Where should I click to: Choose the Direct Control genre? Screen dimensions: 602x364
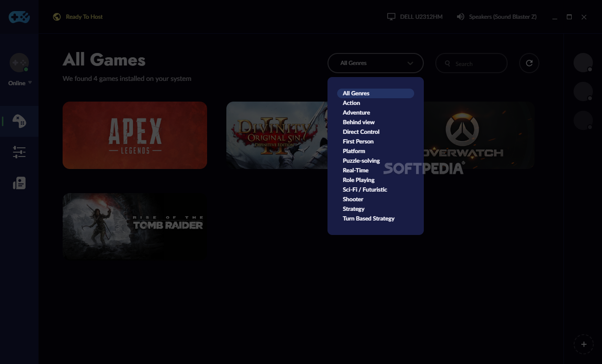click(361, 132)
